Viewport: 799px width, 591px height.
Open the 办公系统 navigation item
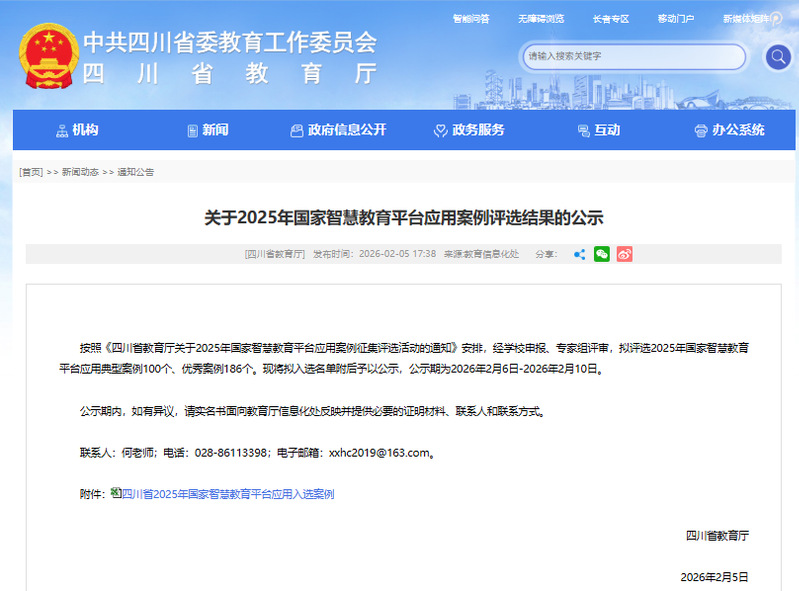click(x=730, y=130)
